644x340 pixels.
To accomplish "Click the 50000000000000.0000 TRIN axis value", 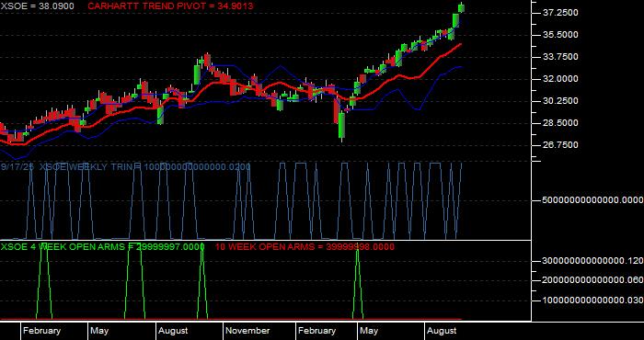I will coord(593,200).
